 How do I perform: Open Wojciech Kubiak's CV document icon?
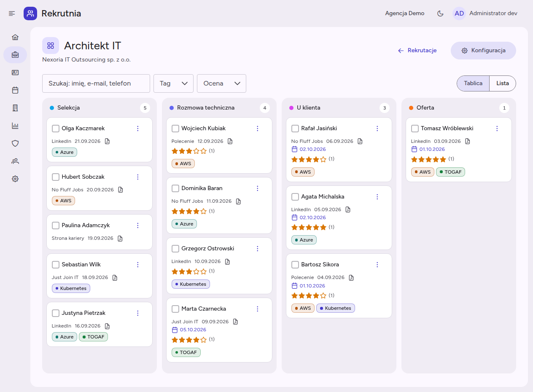pyautogui.click(x=230, y=141)
